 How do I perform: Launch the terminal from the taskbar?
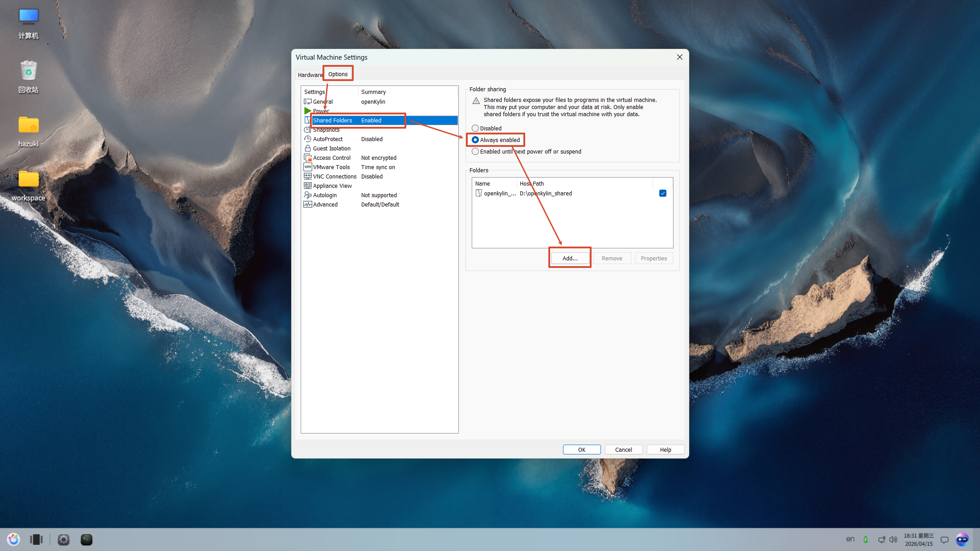click(86, 539)
